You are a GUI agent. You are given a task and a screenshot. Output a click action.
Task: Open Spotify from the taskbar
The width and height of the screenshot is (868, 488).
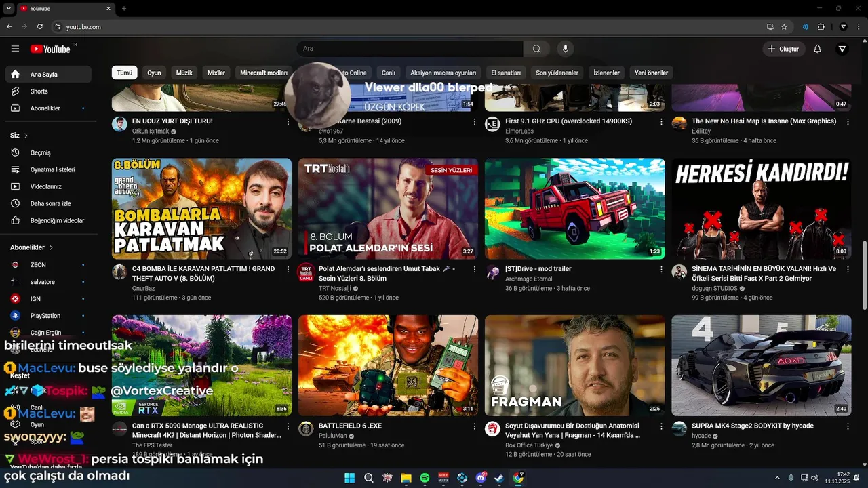coord(425,478)
